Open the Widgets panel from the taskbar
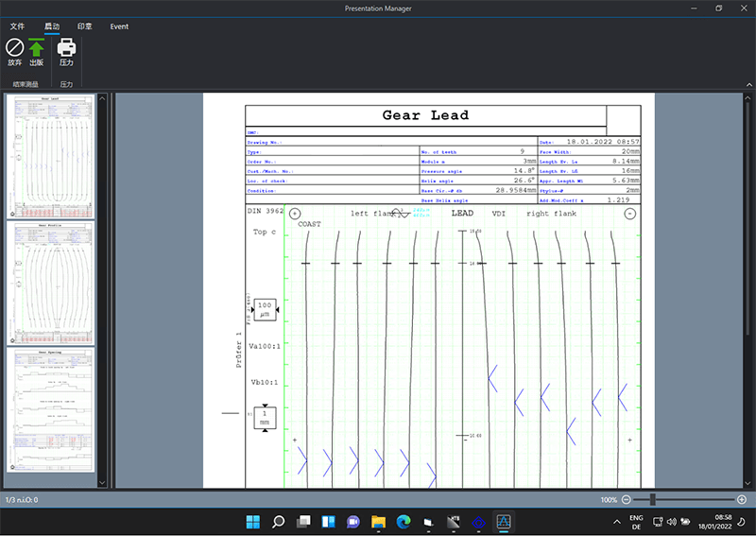The image size is (756, 536). [x=328, y=522]
